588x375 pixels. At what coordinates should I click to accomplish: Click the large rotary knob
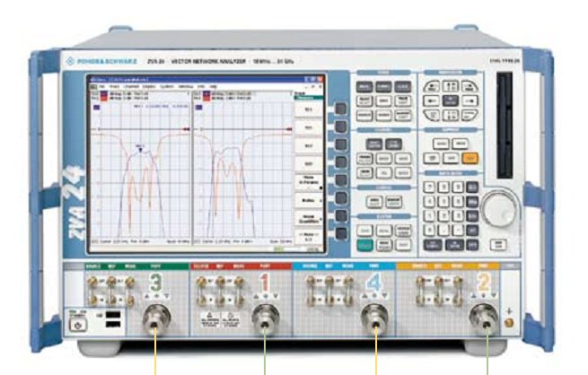495,209
